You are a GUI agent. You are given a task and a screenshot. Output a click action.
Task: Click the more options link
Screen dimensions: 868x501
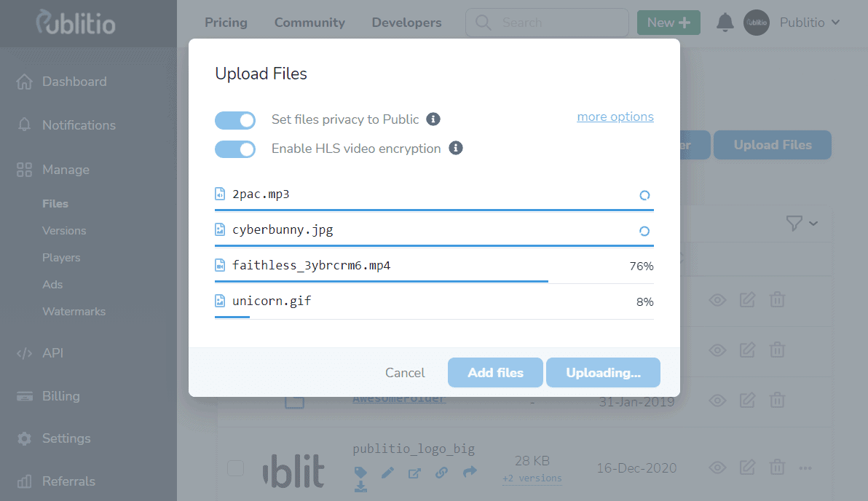coord(615,117)
